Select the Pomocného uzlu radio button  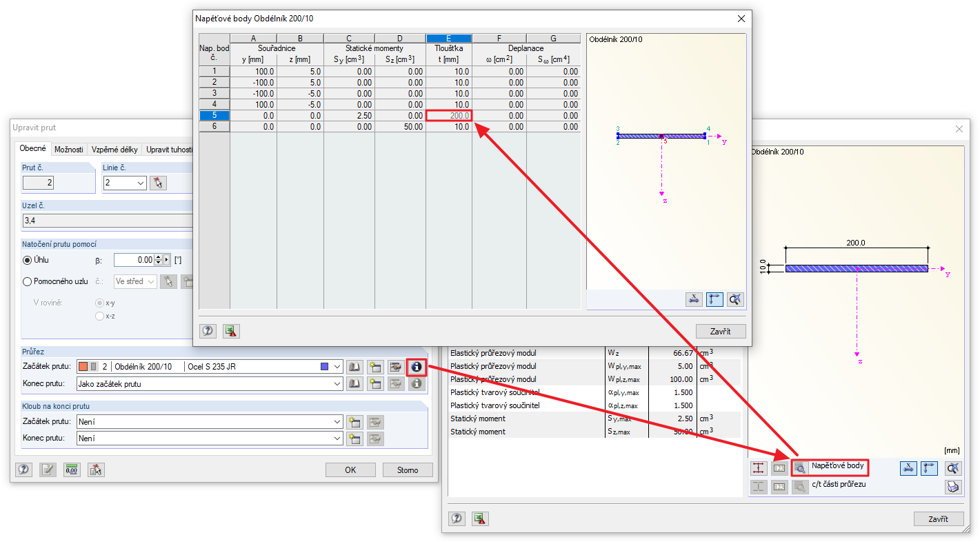[x=28, y=281]
